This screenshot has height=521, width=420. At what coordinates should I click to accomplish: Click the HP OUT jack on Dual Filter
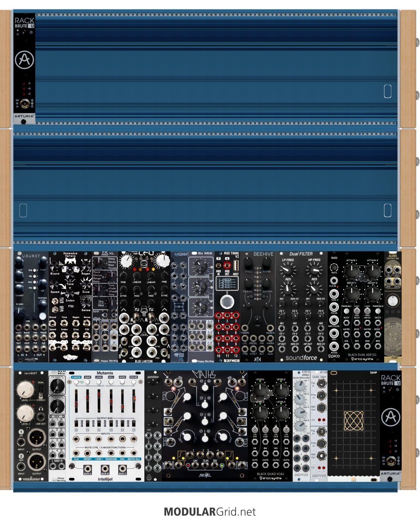(x=307, y=349)
